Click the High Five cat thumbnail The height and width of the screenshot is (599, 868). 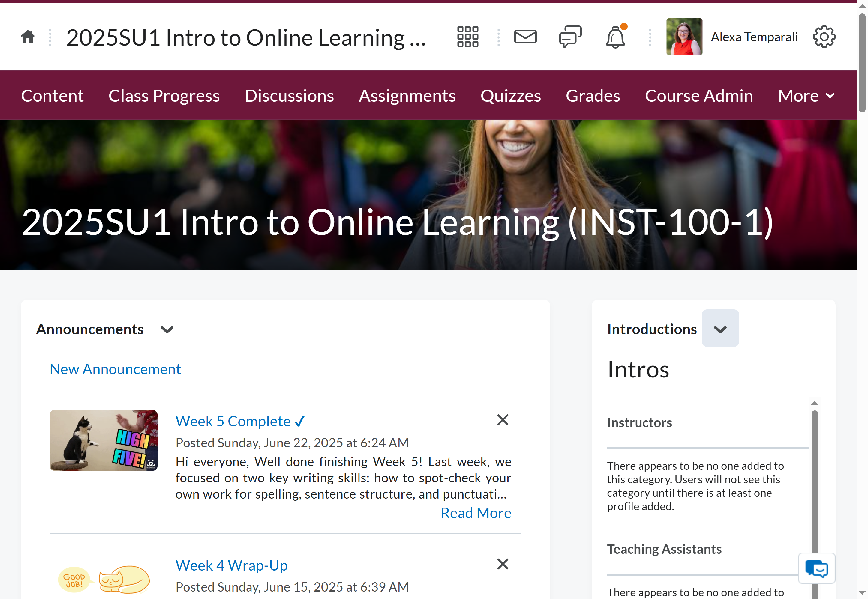tap(103, 440)
